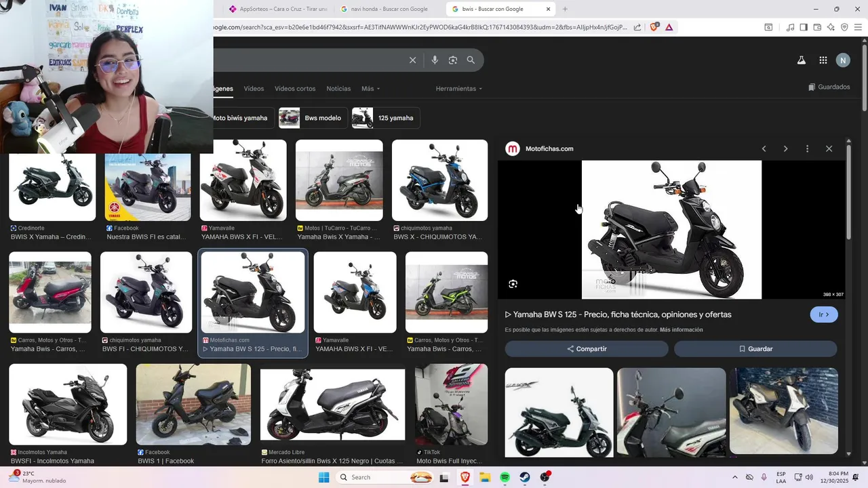
Task: Open the Brave Wallet icon
Action: [x=817, y=27]
